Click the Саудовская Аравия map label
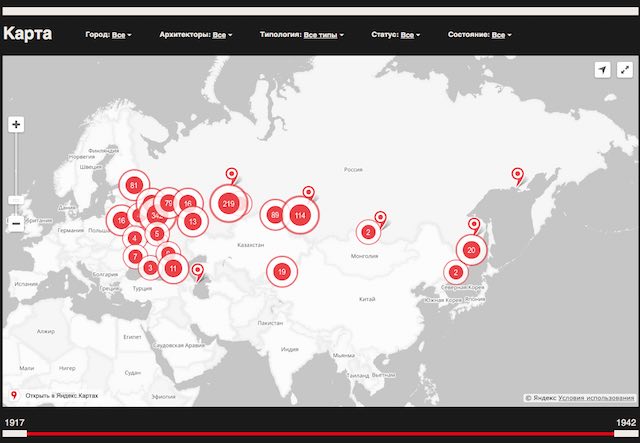Viewport: 640px width, 443px height. [x=178, y=345]
